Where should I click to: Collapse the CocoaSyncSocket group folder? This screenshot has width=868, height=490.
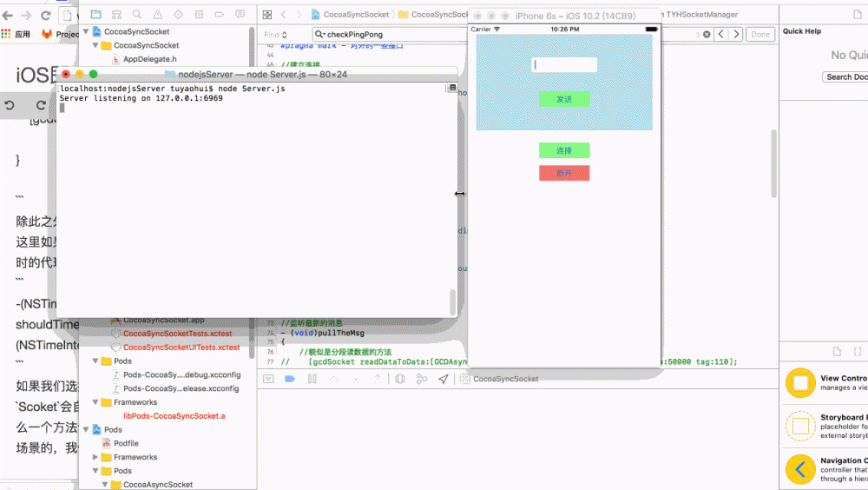pyautogui.click(x=95, y=45)
